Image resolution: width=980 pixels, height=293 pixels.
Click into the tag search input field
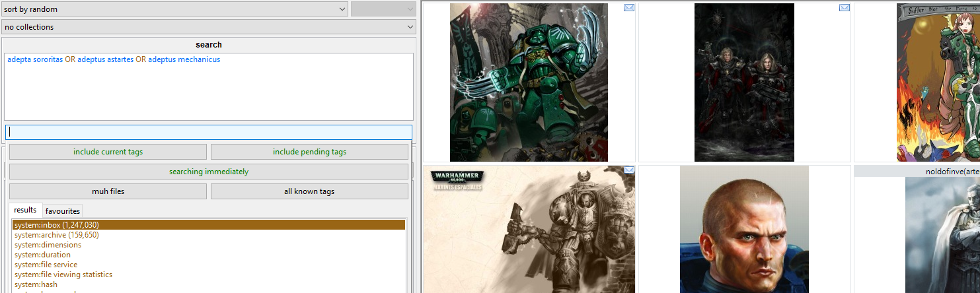(x=209, y=131)
